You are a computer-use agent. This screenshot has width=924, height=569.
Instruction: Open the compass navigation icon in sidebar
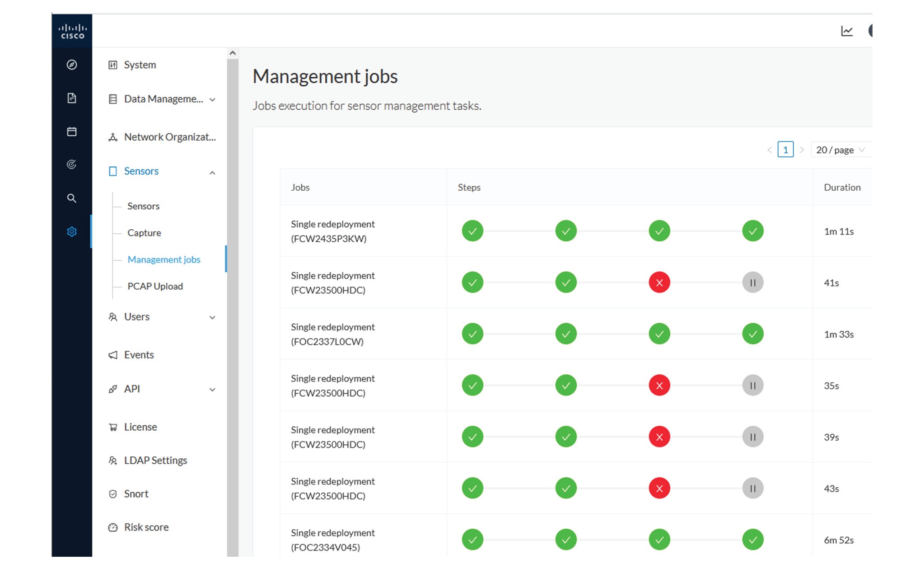click(72, 65)
